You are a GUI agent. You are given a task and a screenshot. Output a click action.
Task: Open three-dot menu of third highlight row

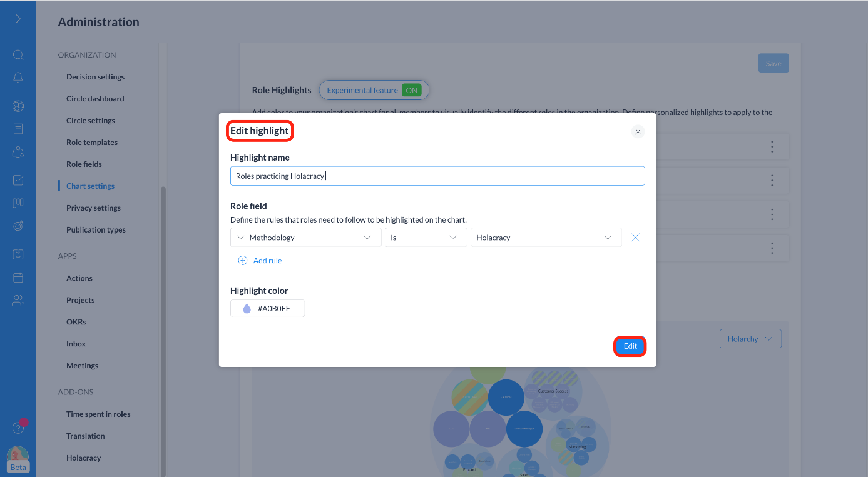pyautogui.click(x=772, y=214)
